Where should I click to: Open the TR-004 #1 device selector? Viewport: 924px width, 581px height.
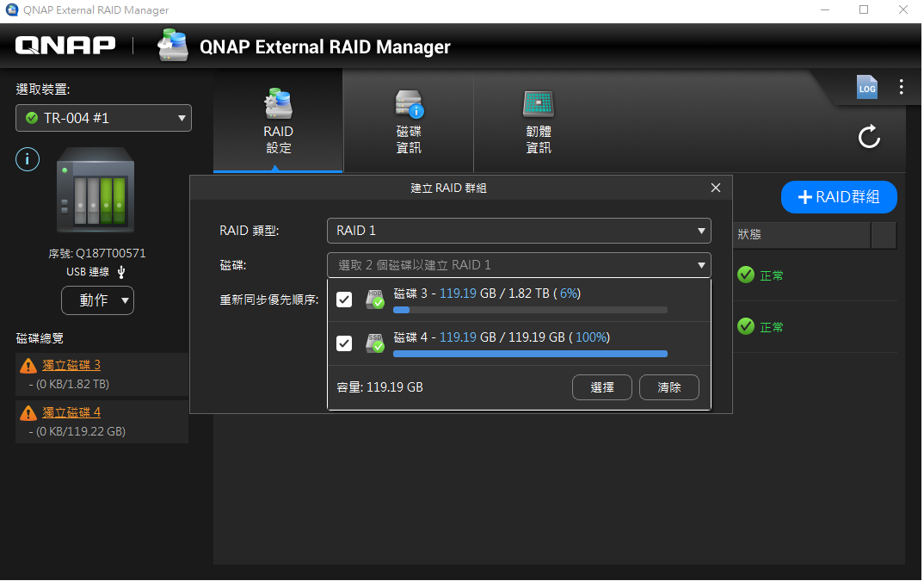coord(103,118)
